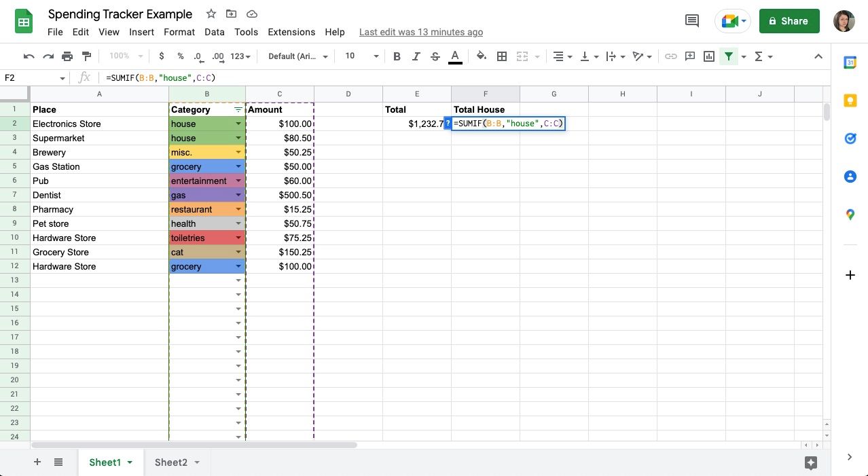
Task: Decrease decimal places icon
Action: point(198,56)
